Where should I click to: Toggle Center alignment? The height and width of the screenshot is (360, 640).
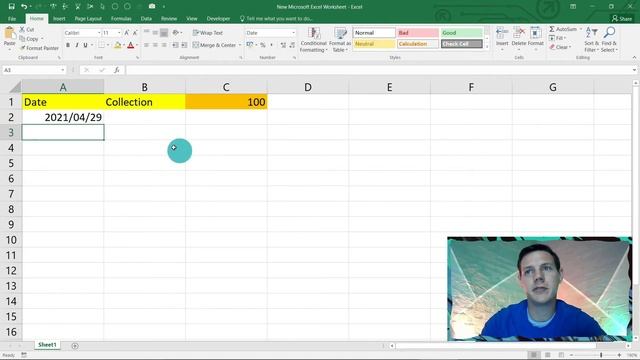155,45
